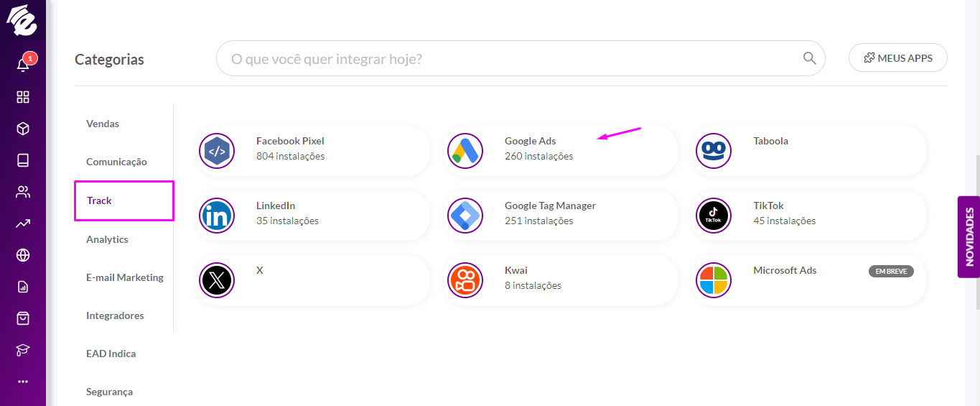
Task: Open the trending chart icon in sidebar
Action: 23,223
